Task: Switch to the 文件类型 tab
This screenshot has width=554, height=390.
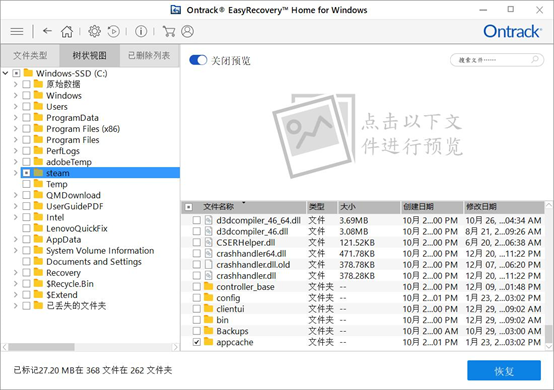Action: pyautogui.click(x=30, y=55)
